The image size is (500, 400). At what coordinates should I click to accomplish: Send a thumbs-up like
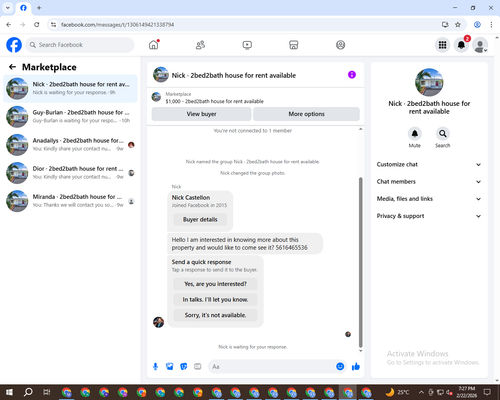pos(356,367)
